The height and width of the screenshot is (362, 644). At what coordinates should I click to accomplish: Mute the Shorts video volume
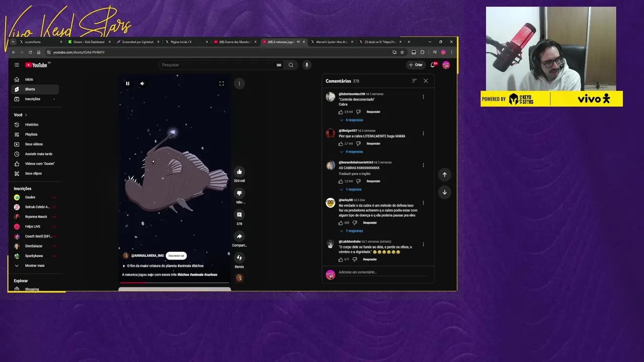click(142, 83)
